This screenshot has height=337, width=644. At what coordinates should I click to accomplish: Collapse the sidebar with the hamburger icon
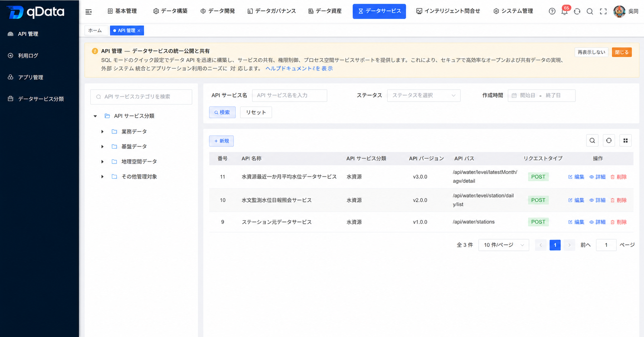88,12
